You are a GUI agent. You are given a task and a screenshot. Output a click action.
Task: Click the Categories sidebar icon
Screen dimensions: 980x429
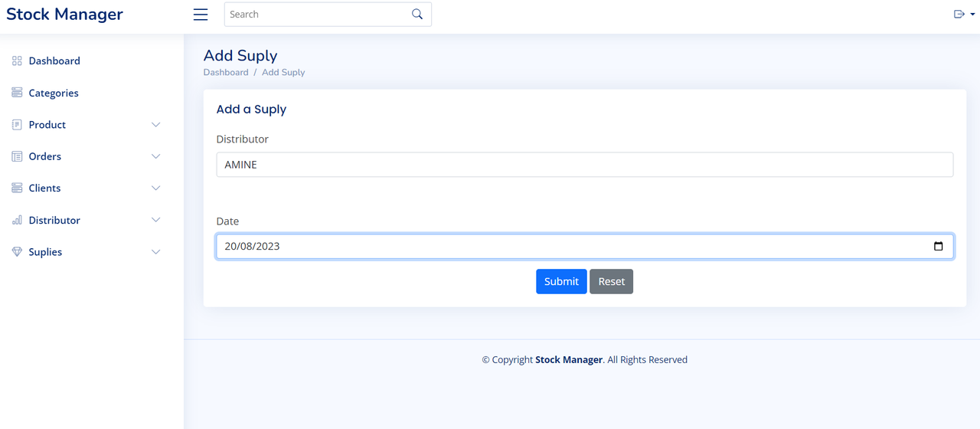17,93
